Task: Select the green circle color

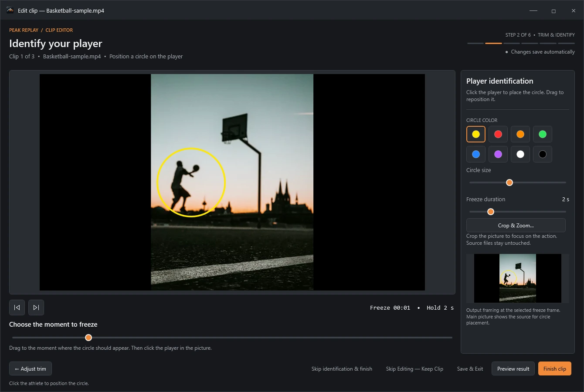Action: tap(543, 134)
